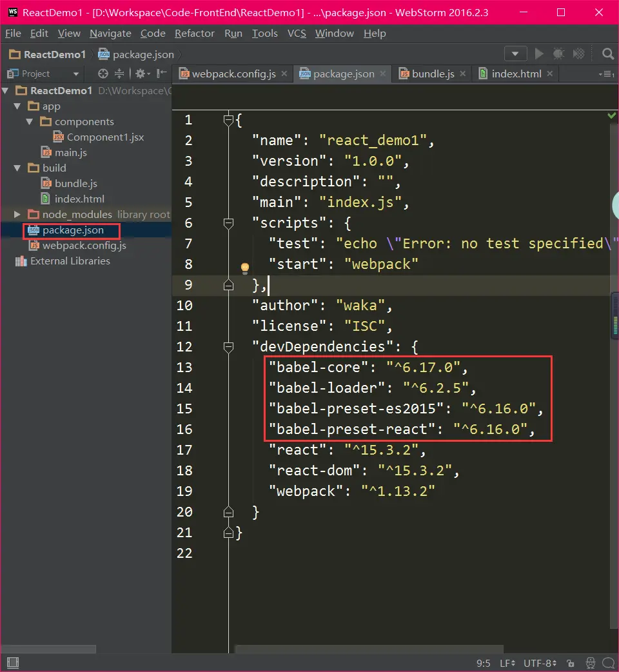Click the inspection green checkmark indicator

coord(612,115)
